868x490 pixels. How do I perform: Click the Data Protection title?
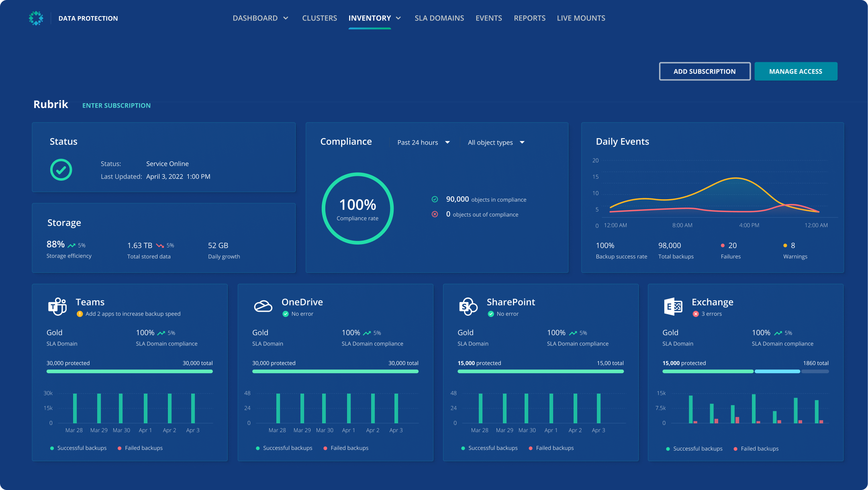[88, 18]
